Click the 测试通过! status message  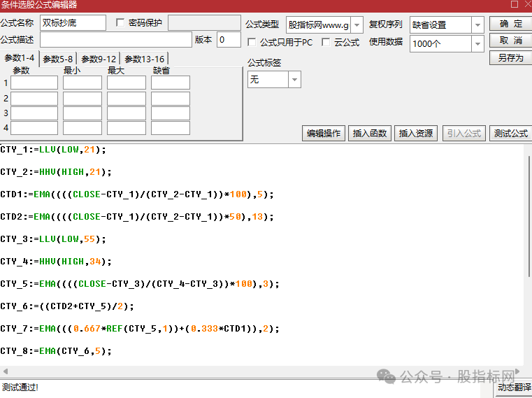click(20, 387)
